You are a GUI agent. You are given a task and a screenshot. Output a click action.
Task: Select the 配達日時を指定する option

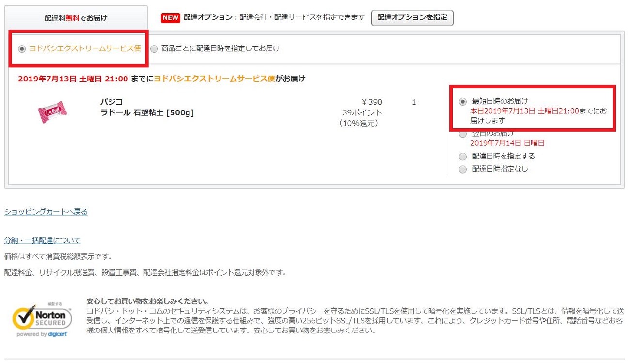pyautogui.click(x=463, y=157)
